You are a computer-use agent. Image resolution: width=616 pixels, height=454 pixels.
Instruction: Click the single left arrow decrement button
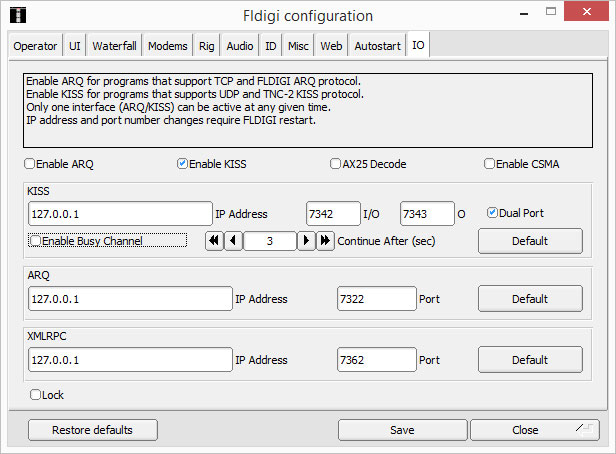233,241
